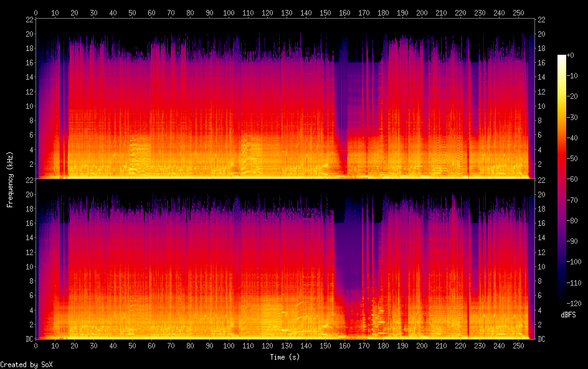Select the 250 tick on the bottom time axis
The width and height of the screenshot is (588, 369).
518,345
